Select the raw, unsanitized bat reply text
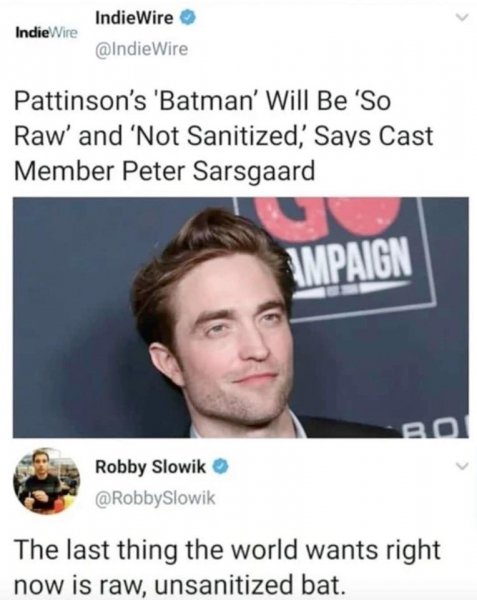The image size is (477, 600). [x=227, y=566]
